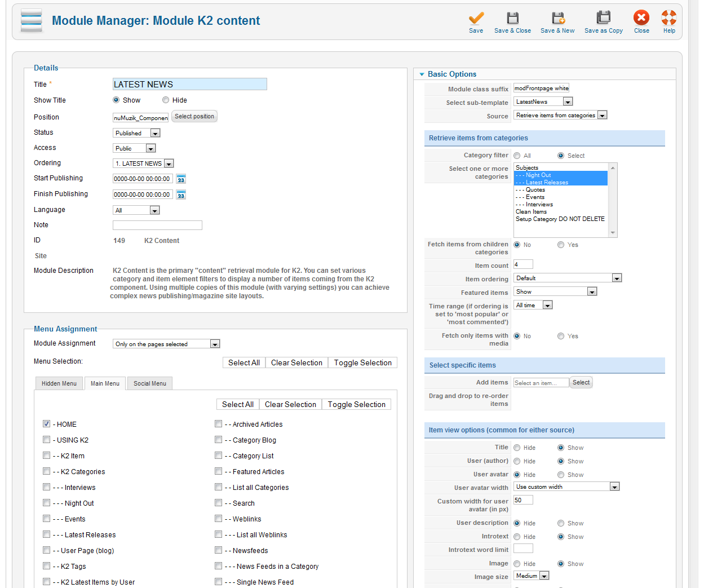Click the Module Manager header icon

pyautogui.click(x=32, y=21)
